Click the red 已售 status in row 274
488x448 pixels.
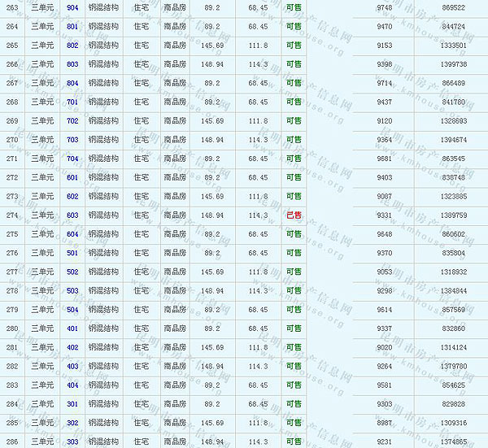pos(294,215)
